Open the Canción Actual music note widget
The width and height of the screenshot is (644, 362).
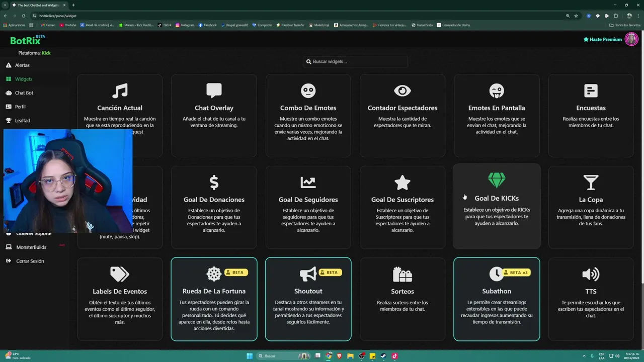[120, 90]
